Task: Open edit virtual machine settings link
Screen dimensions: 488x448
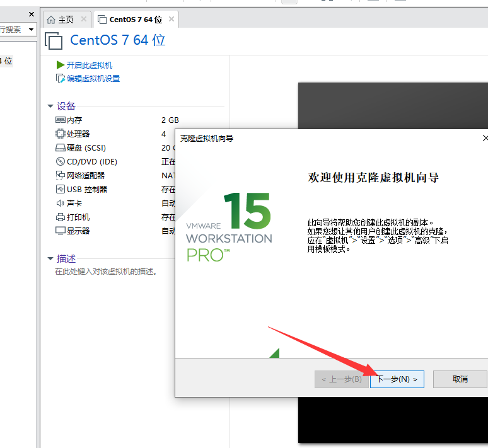Action: coord(93,78)
